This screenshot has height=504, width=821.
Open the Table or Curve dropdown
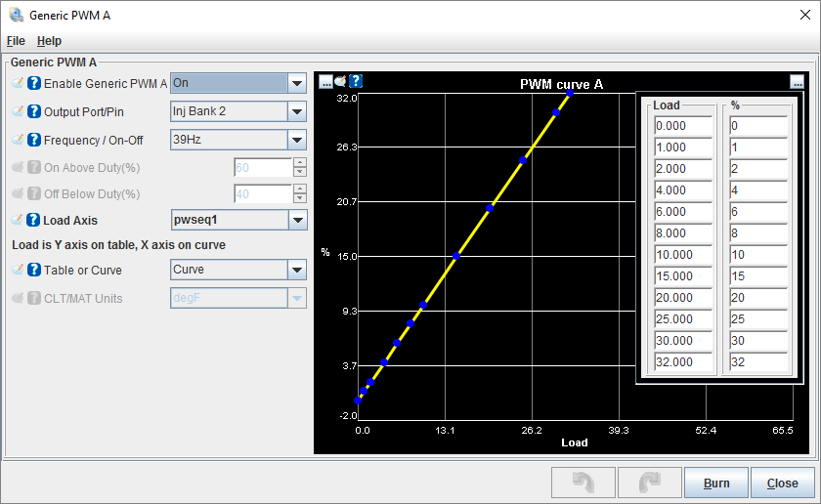click(297, 270)
